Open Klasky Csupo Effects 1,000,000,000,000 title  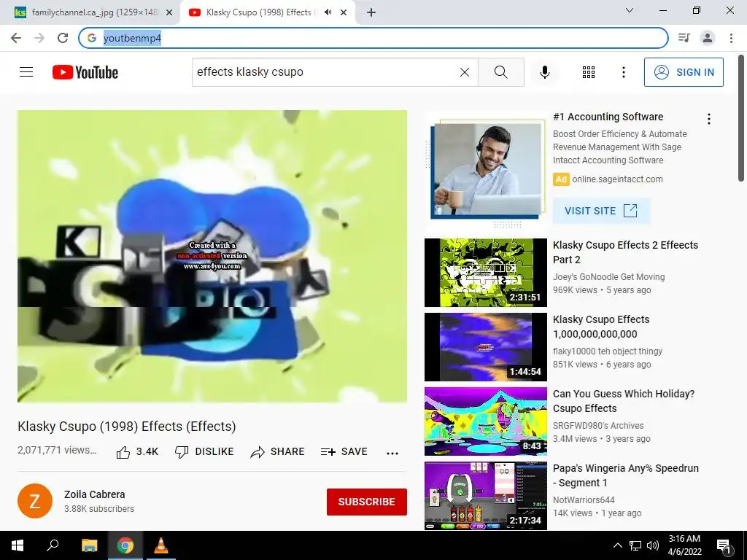click(601, 327)
